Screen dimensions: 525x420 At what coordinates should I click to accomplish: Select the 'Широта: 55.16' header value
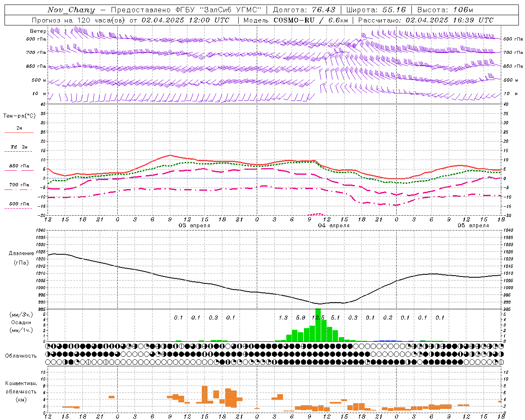coord(376,10)
